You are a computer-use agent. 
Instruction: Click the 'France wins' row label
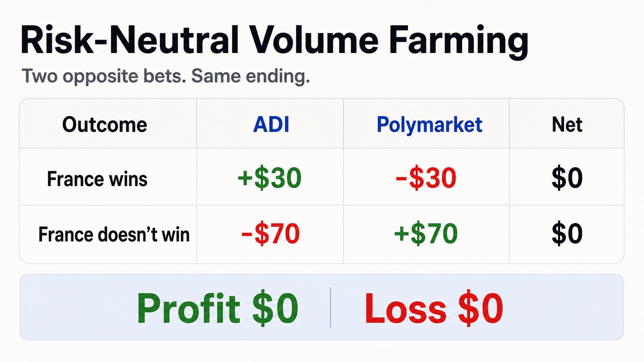tap(97, 179)
